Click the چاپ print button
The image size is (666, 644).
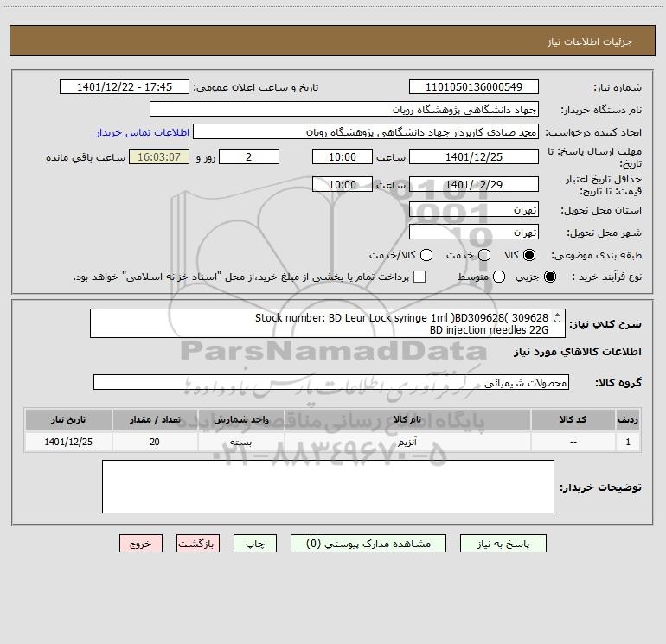[255, 544]
